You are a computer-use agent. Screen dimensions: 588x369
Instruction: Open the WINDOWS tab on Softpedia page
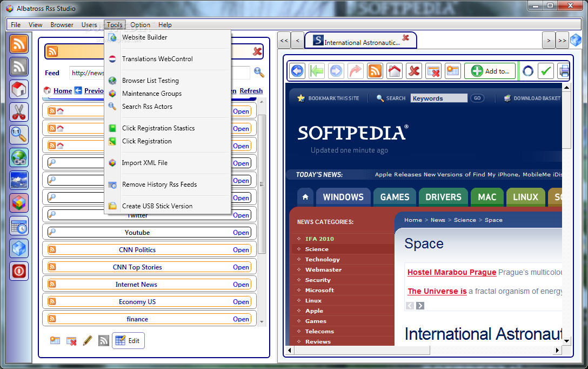[x=343, y=197]
